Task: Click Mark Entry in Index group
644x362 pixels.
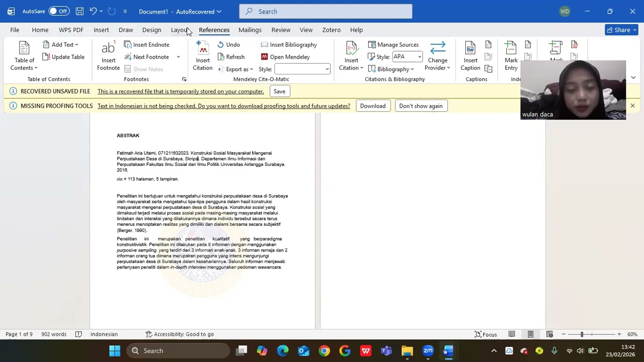Action: tap(511, 56)
